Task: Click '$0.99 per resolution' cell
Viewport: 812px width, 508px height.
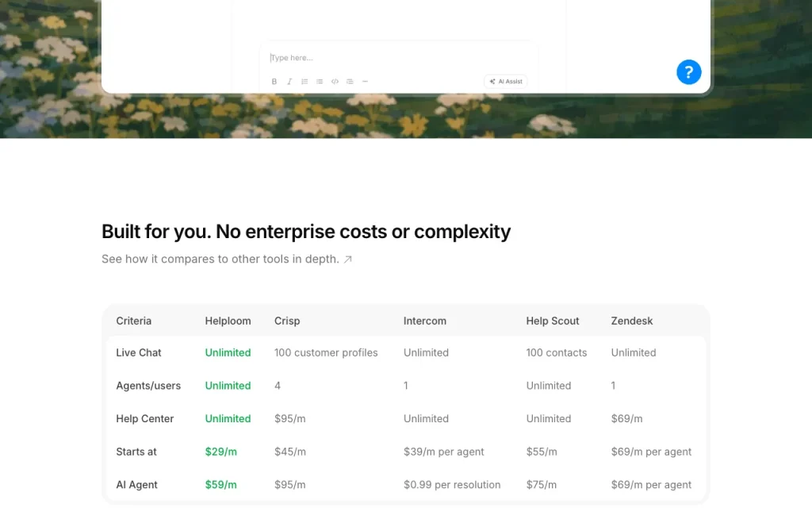Action: click(x=452, y=485)
